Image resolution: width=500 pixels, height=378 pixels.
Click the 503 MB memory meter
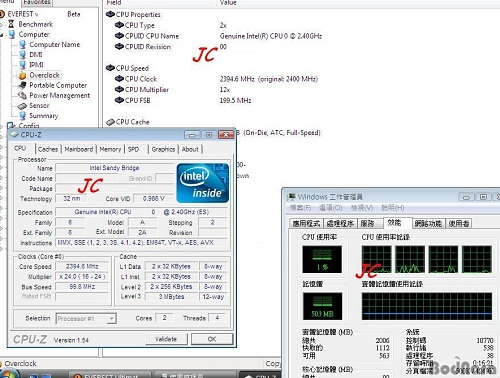point(322,306)
